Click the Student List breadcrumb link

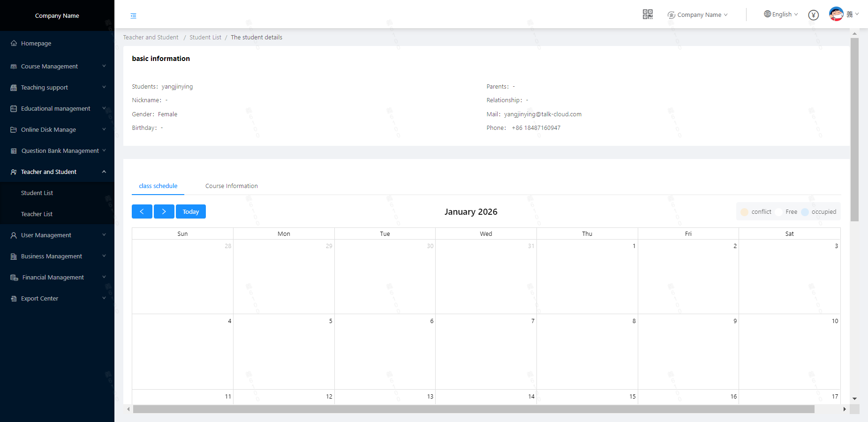tap(205, 38)
